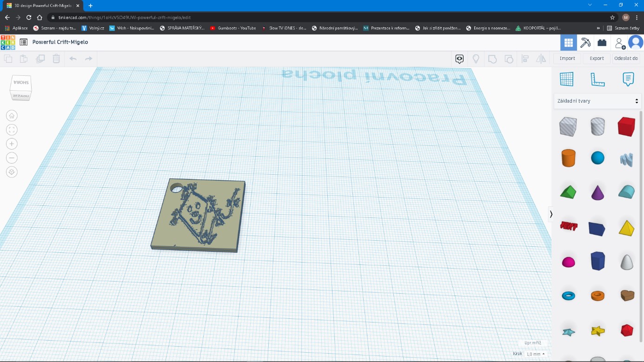Open the Krok snap grid dropdown
This screenshot has height=362, width=644.
[535, 354]
